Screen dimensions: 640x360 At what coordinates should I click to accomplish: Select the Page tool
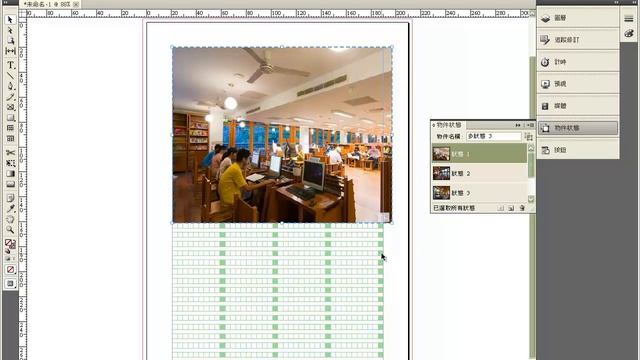(x=10, y=40)
